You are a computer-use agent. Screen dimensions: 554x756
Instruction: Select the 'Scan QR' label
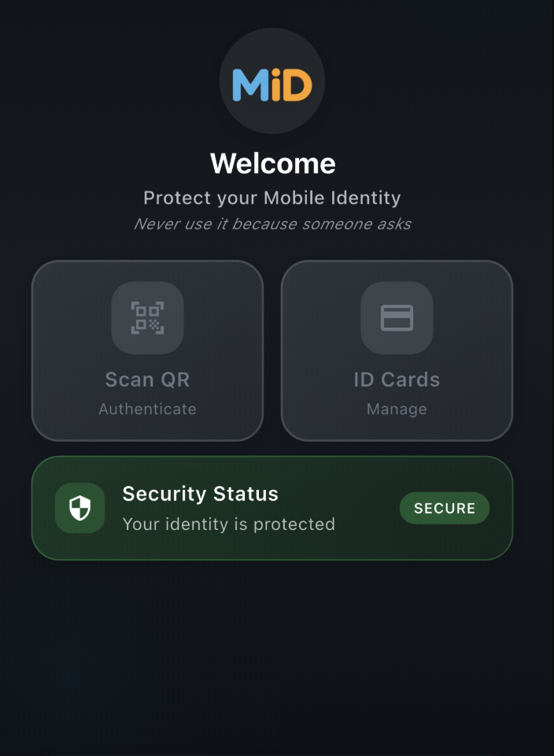147,380
